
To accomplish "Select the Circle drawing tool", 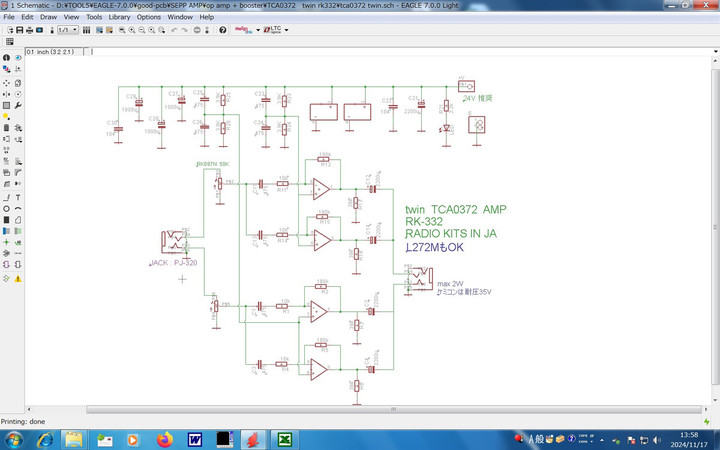I will coord(7,209).
